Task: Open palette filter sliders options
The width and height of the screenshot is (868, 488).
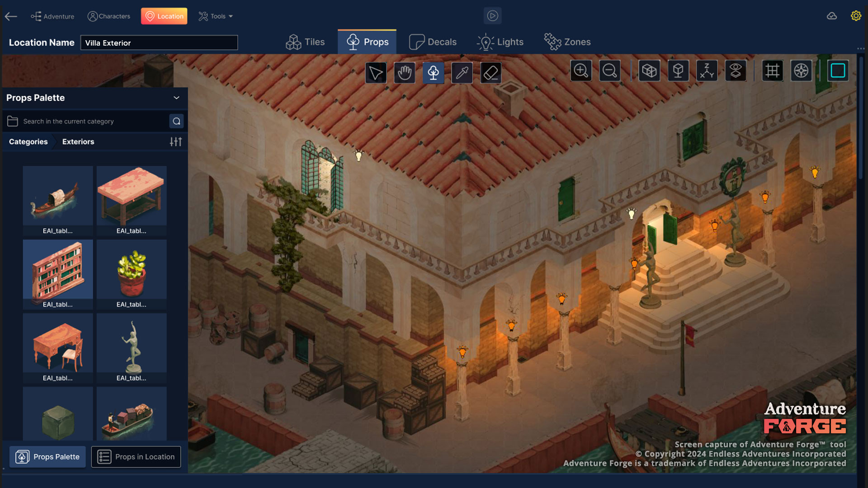Action: 176,142
